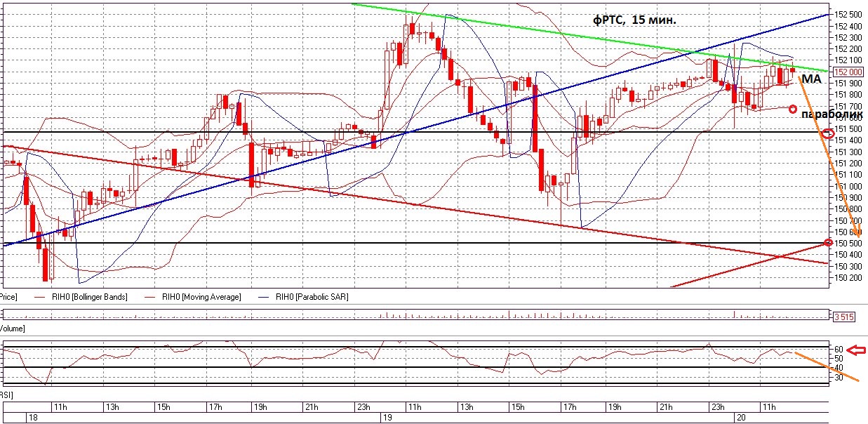This screenshot has height=424, width=868.
Task: Click the 150 300 price axis label
Action: (849, 266)
